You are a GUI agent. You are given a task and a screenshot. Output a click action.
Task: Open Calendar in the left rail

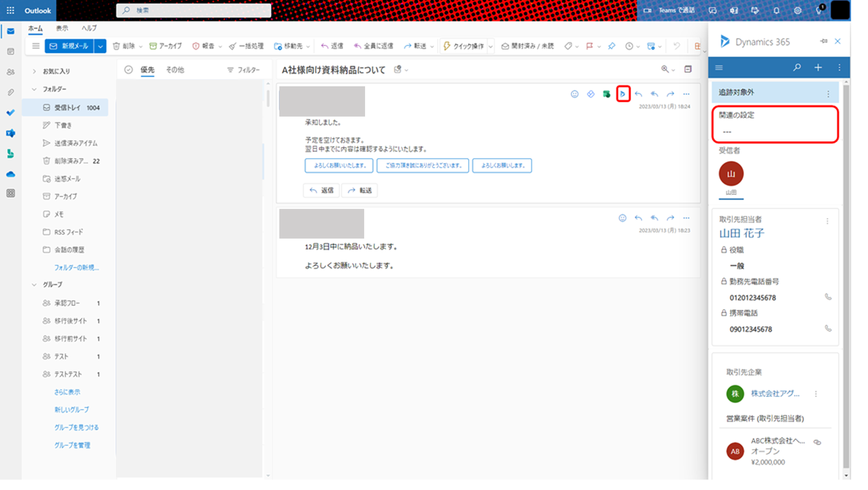point(10,51)
